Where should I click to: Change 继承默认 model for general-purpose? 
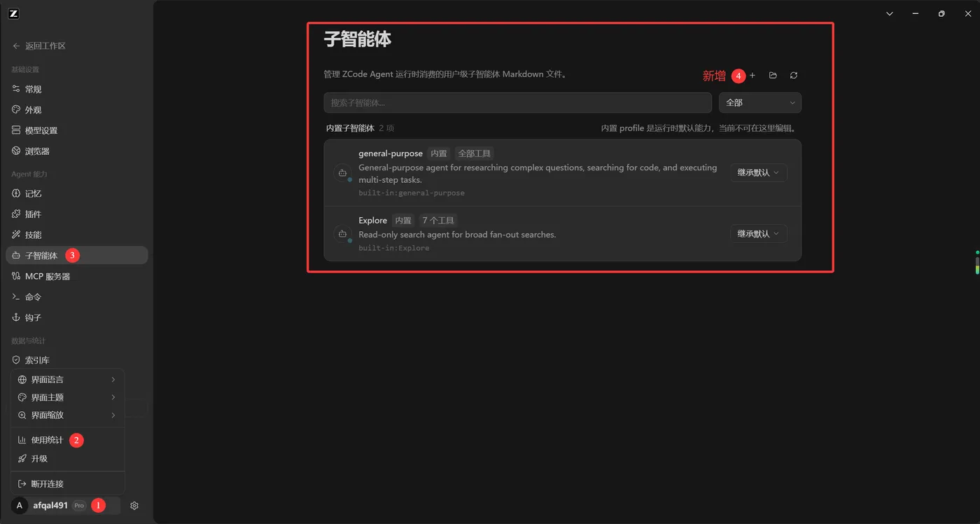coord(759,173)
